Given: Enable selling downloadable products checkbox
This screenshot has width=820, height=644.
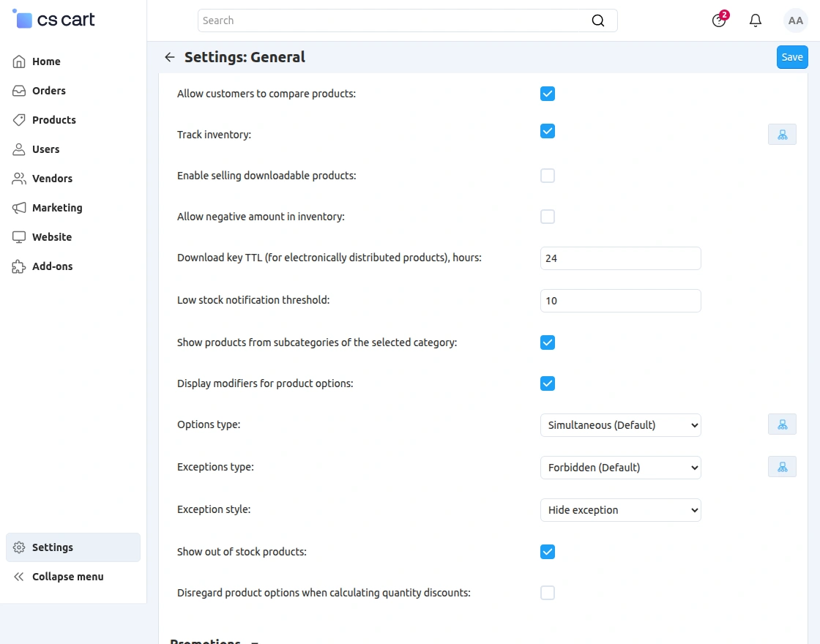Looking at the screenshot, I should coord(548,176).
